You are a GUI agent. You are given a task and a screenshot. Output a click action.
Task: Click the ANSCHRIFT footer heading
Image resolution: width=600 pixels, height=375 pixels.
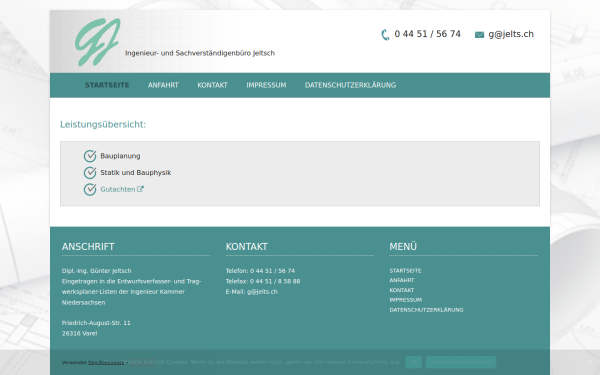[x=88, y=247]
